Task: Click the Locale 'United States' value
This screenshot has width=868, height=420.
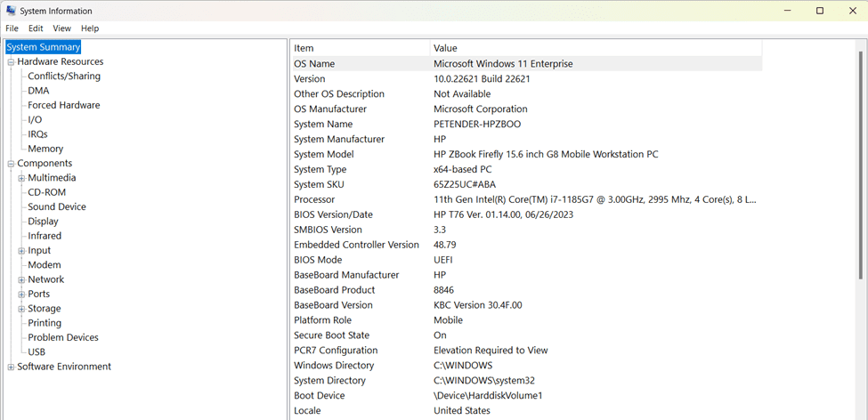Action: (462, 410)
